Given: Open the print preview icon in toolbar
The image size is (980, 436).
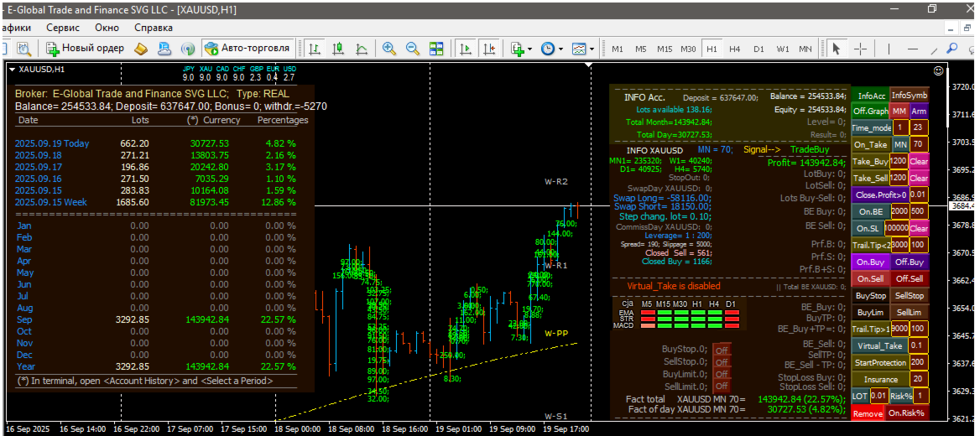Looking at the screenshot, I should coord(24,48).
